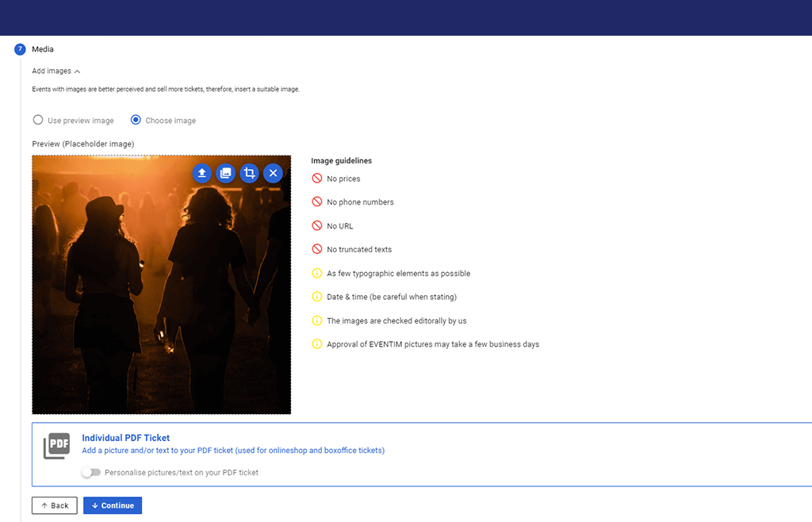
Task: Remove image with the X icon
Action: (x=273, y=173)
